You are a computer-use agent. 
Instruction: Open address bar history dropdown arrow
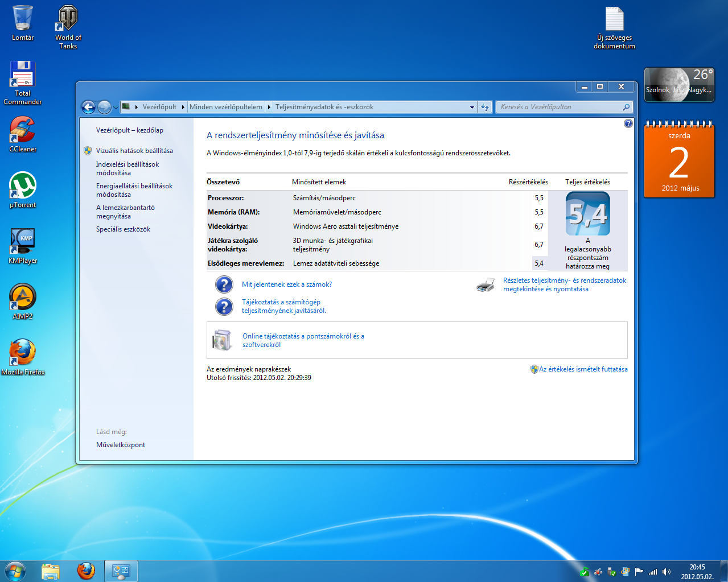tap(472, 107)
